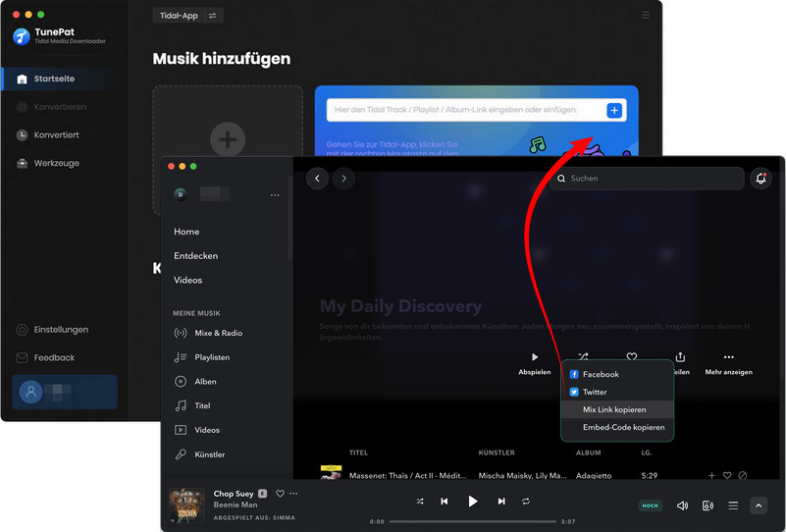This screenshot has width=786, height=532.
Task: Select Embed-Code kopieren
Action: (x=617, y=427)
